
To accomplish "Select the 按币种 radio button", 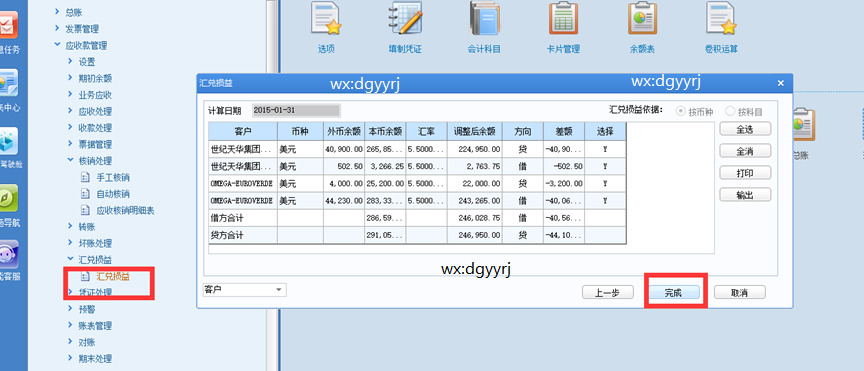I will pos(681,111).
